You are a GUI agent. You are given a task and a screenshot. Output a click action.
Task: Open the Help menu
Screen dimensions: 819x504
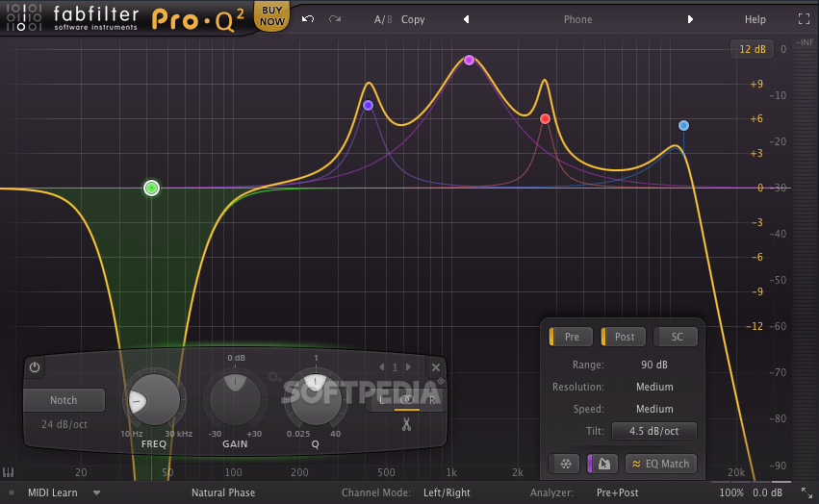pos(755,19)
